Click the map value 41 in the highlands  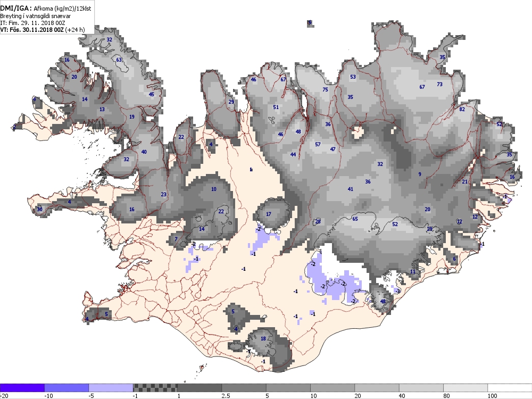point(351,189)
